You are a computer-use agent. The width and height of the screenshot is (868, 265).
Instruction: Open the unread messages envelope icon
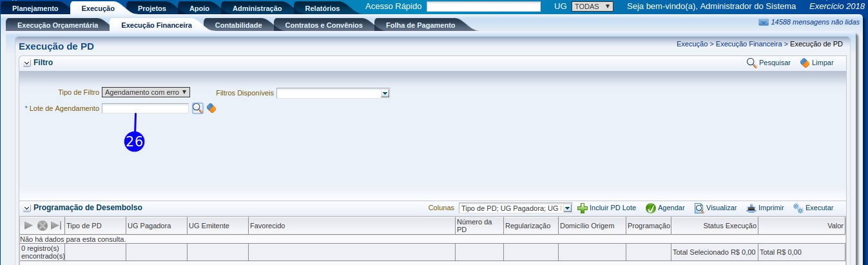click(x=764, y=23)
